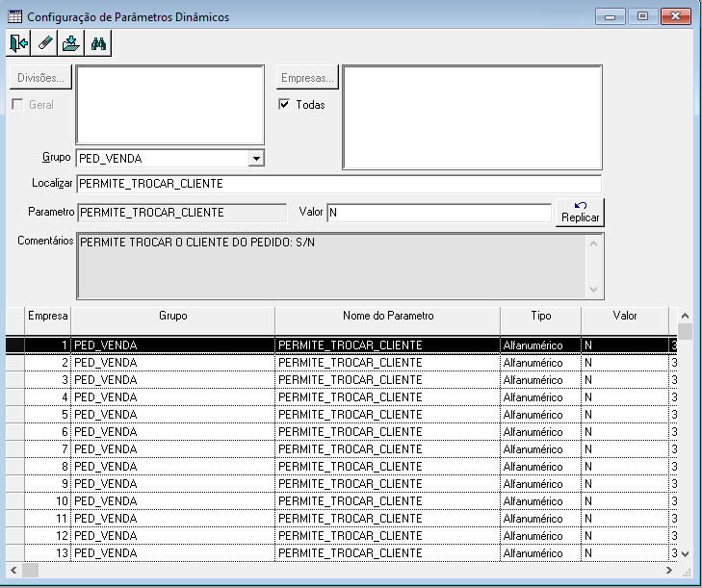Expand the Grupo dropdown arrow

[256, 158]
